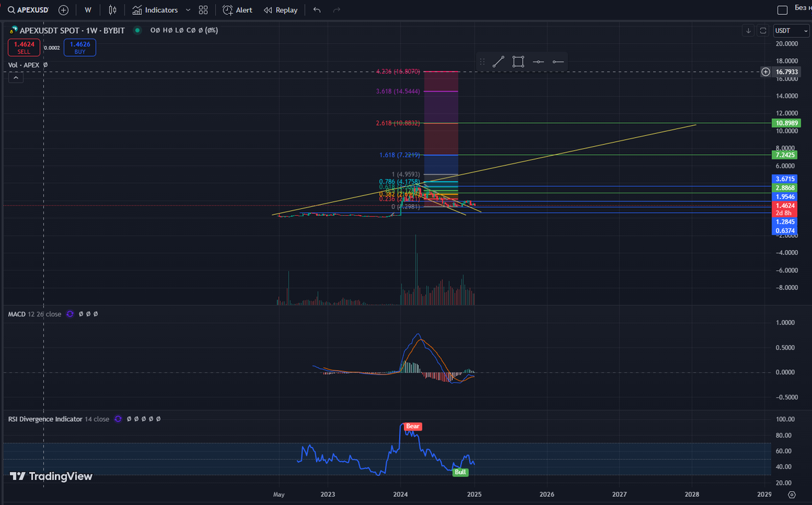Screen dimensions: 812x505
Task: Click the 3.618 (14.5444) Fibonacci level label
Action: (399, 91)
